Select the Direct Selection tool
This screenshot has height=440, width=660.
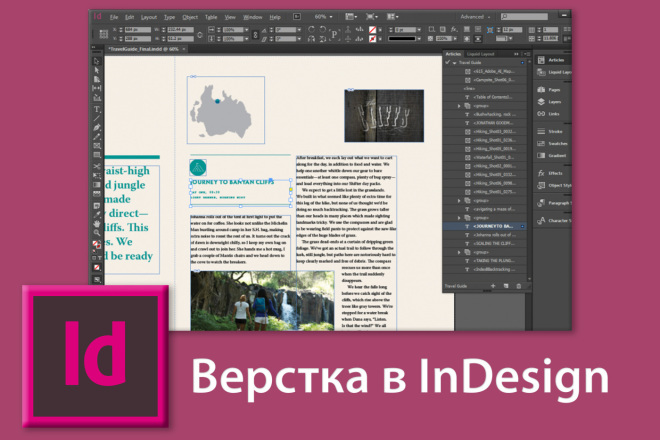[x=97, y=70]
